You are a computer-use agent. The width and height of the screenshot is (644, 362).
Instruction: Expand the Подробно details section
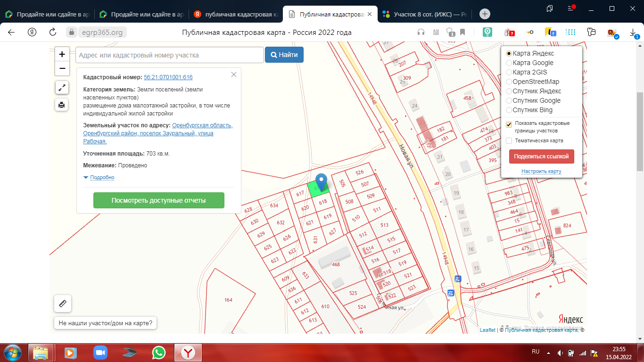click(102, 177)
